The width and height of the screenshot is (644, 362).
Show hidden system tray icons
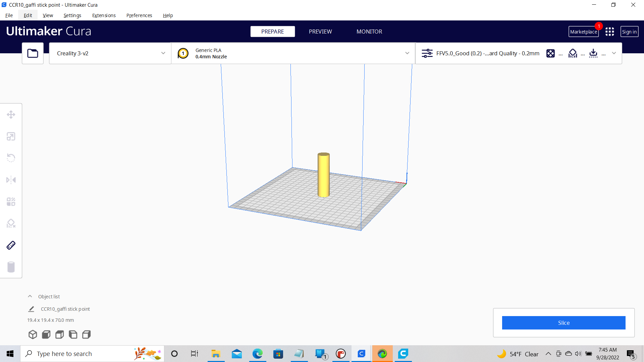[548, 354]
